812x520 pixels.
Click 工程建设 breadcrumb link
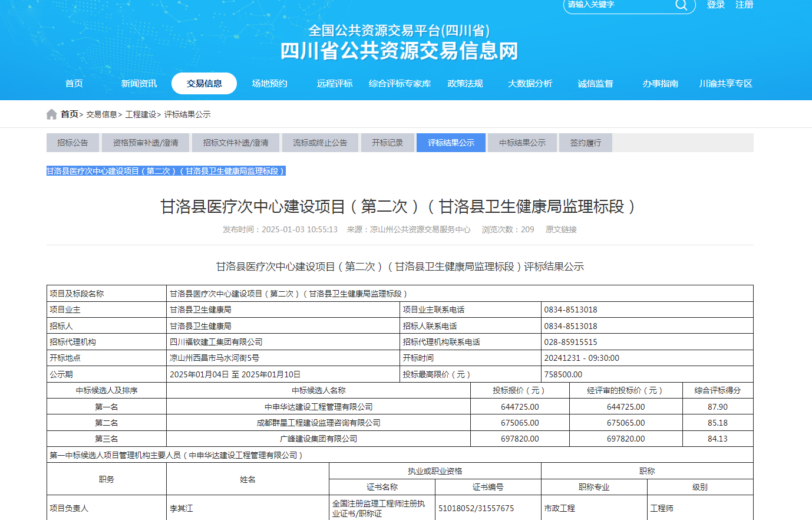141,114
